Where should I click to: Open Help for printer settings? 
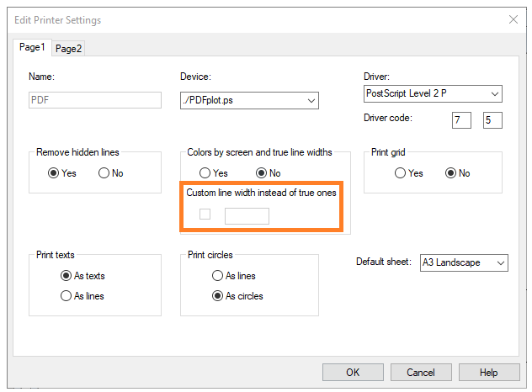tap(488, 372)
